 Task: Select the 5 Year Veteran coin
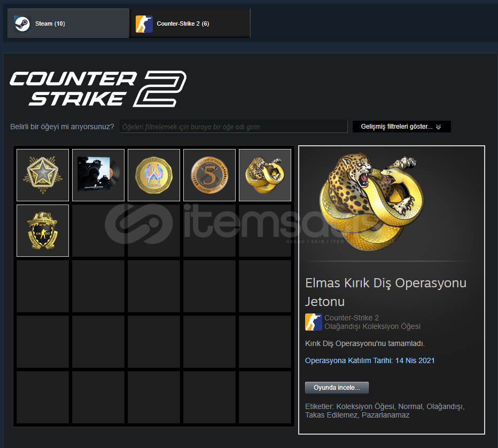click(209, 175)
